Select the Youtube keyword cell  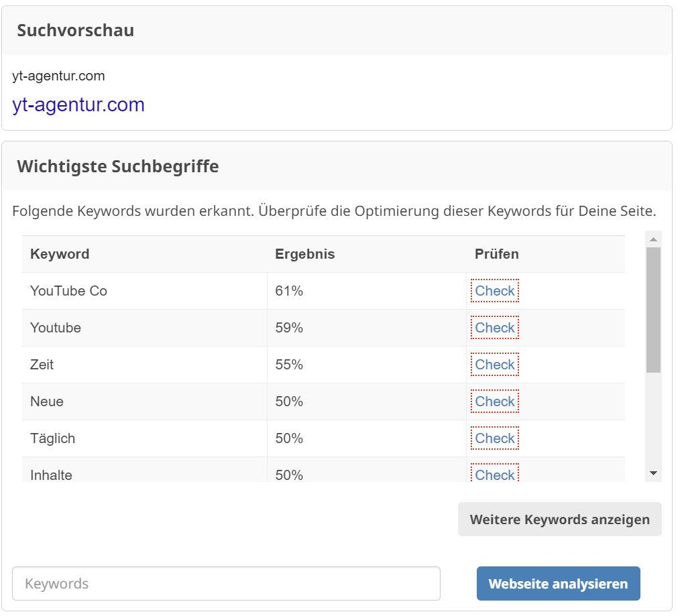coord(144,328)
